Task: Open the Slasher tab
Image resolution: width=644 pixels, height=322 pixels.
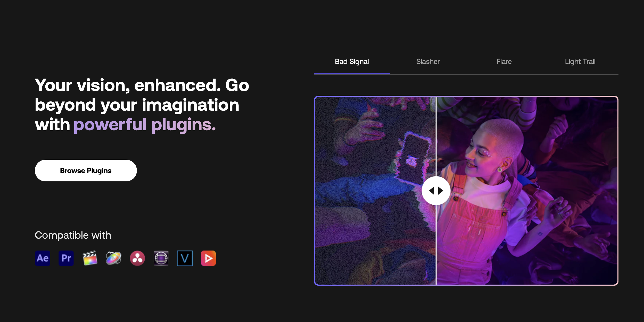Action: tap(428, 62)
